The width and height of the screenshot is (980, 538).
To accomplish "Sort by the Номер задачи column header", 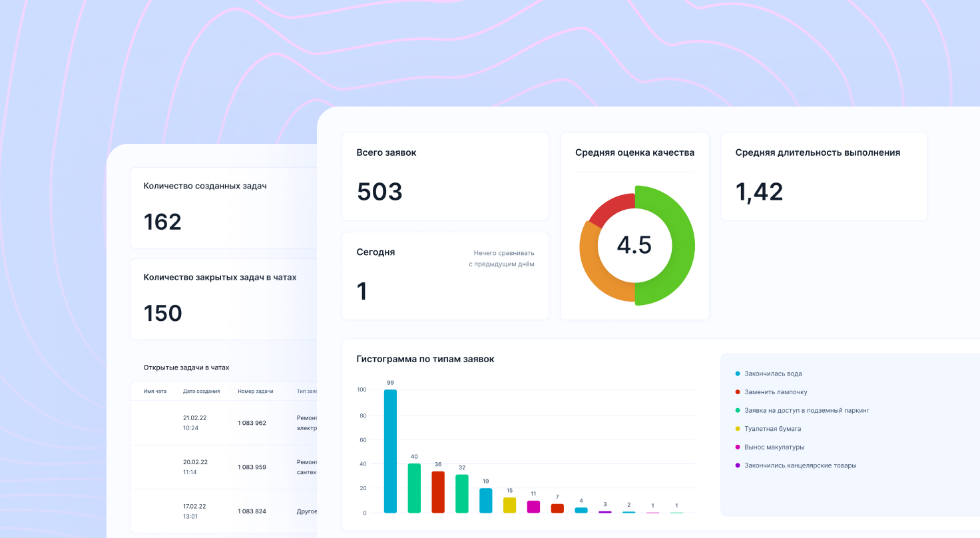I will 256,392.
